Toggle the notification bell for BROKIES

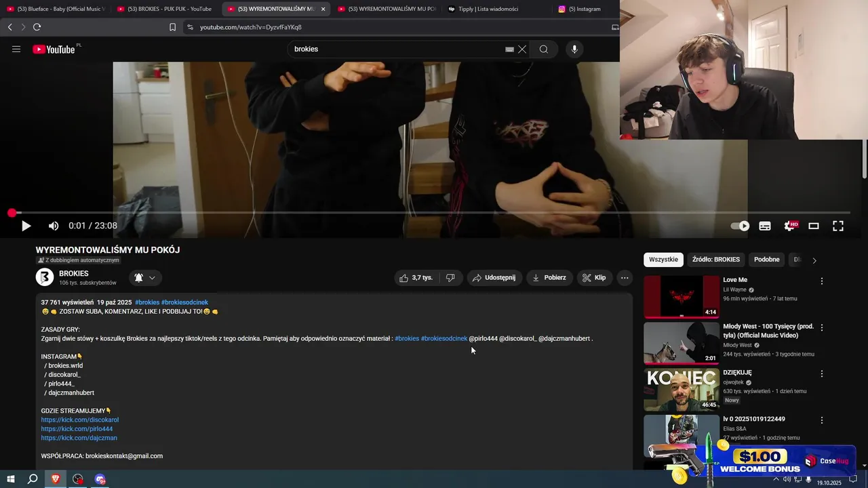(x=138, y=278)
